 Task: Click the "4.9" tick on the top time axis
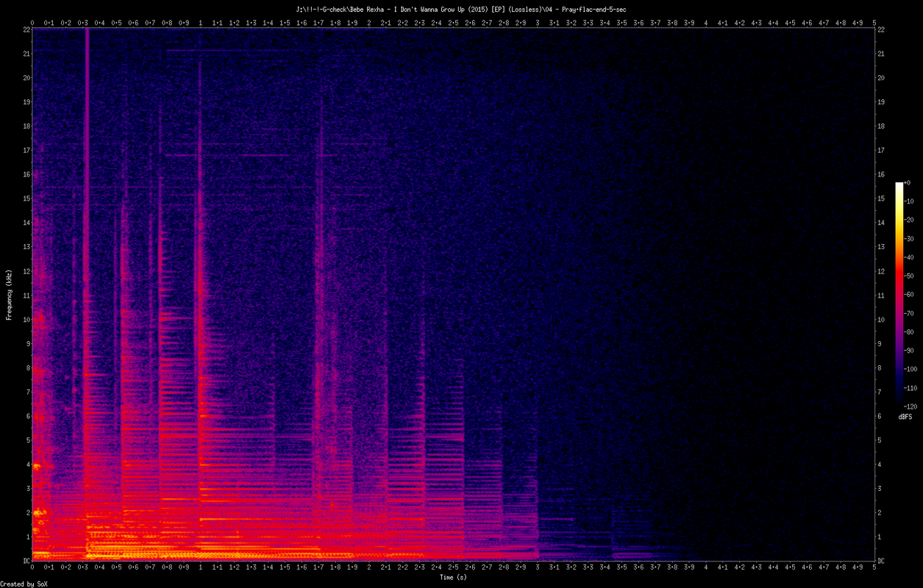click(x=858, y=23)
